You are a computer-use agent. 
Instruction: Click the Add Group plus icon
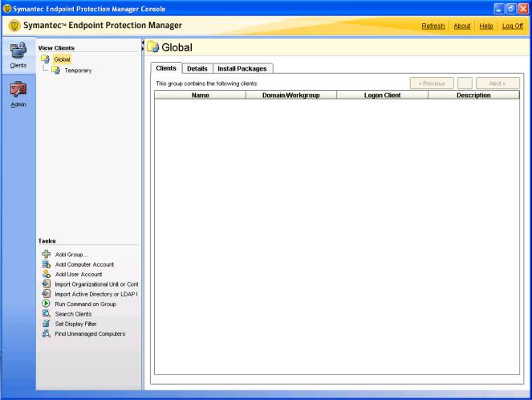coord(47,254)
